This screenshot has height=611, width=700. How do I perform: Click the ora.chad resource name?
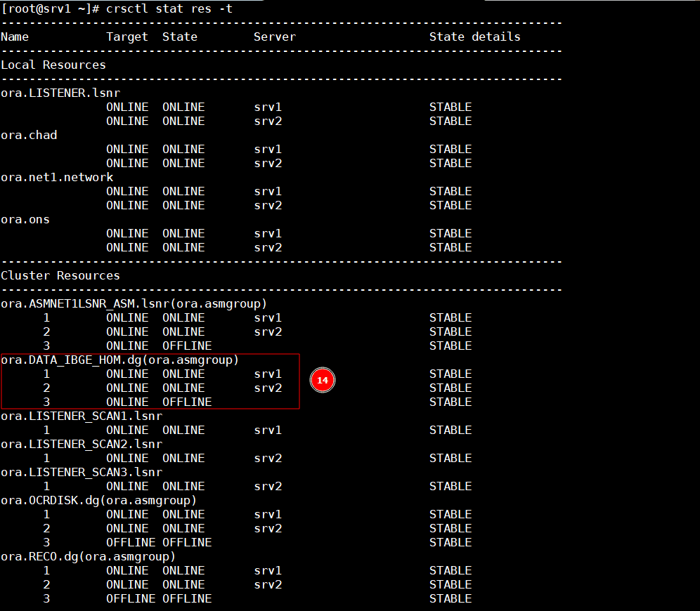tap(29, 135)
